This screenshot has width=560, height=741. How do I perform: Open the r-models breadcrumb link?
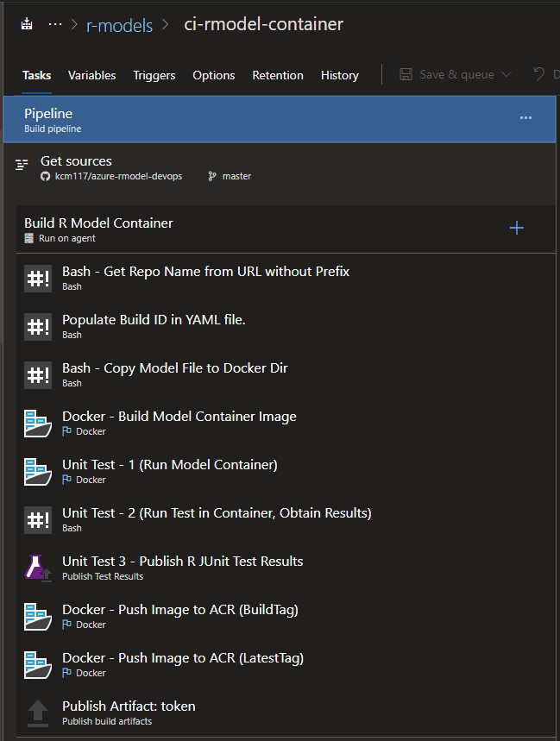[x=120, y=25]
